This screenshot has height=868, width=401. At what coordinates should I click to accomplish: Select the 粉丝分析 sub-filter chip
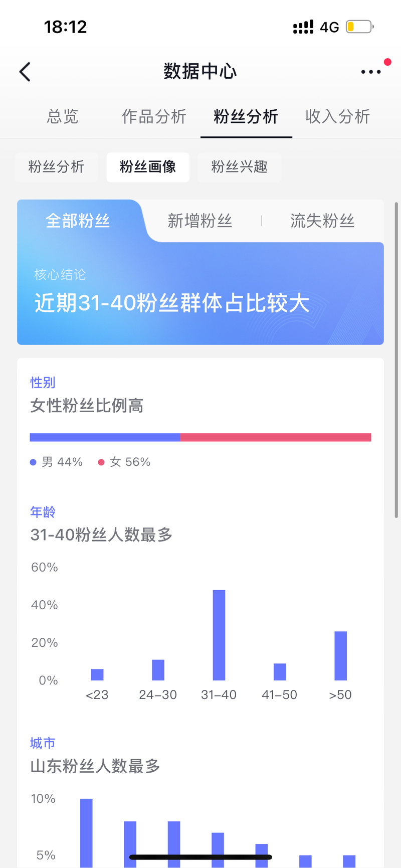pos(56,167)
